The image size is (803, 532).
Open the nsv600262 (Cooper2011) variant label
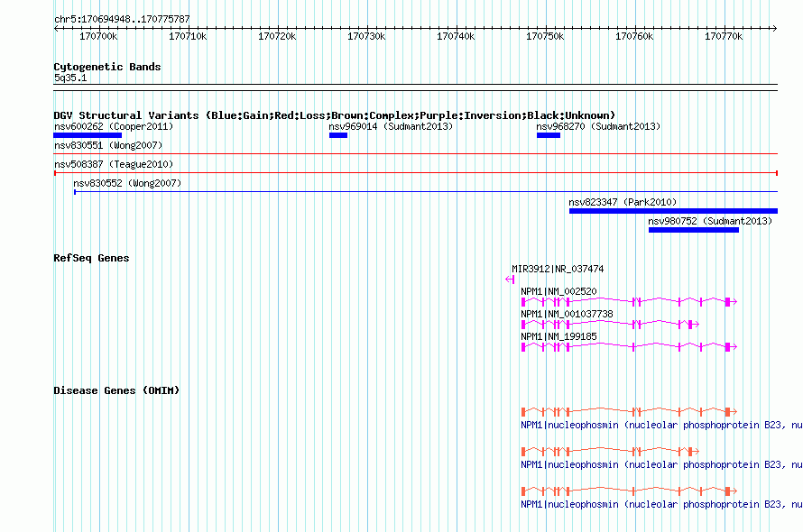tap(114, 126)
